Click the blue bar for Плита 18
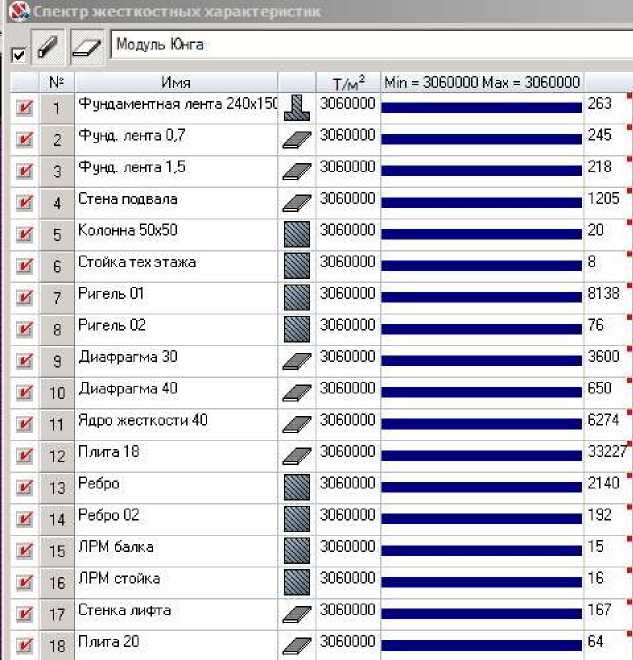The height and width of the screenshot is (660, 633). (x=481, y=455)
